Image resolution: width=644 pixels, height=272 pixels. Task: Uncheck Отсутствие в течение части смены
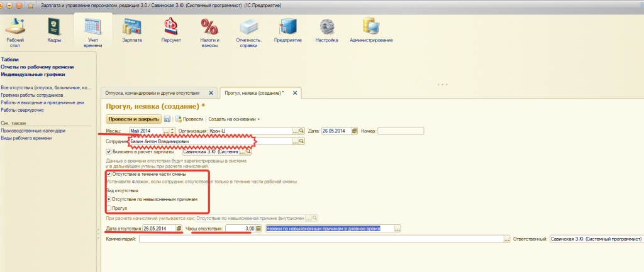[x=108, y=175]
